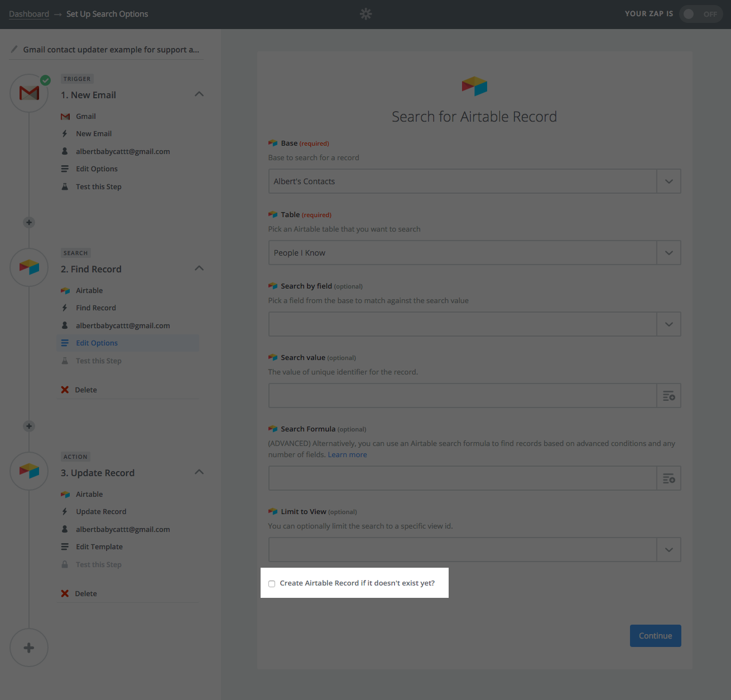The height and width of the screenshot is (700, 731).
Task: Collapse the 3. Update Record step
Action: tap(199, 472)
